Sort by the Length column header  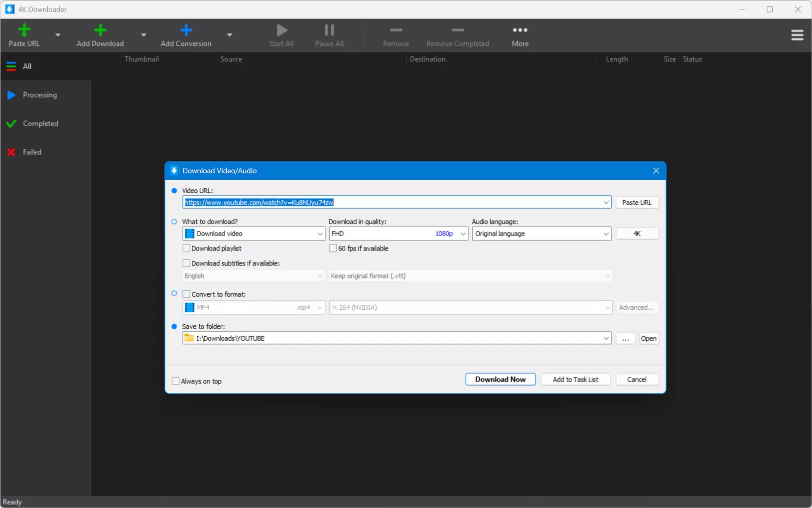(x=617, y=59)
